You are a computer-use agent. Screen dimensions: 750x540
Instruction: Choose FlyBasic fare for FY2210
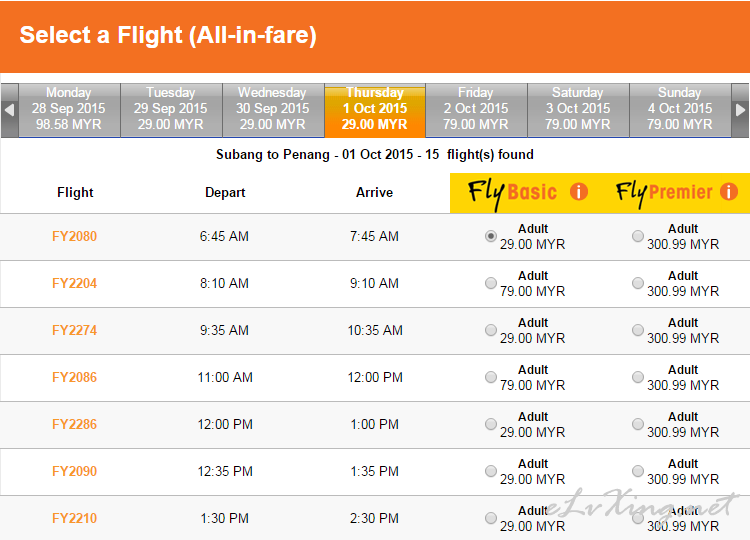[x=491, y=518]
